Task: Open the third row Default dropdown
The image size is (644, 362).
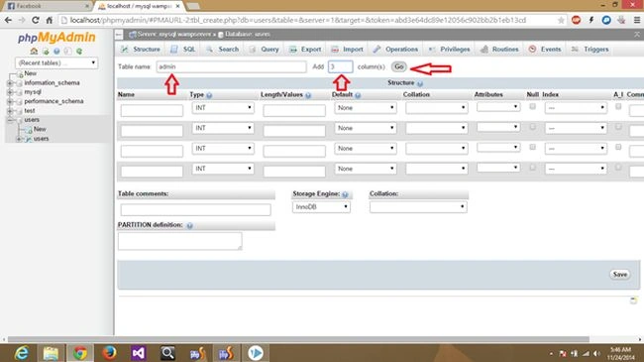Action: pos(366,148)
